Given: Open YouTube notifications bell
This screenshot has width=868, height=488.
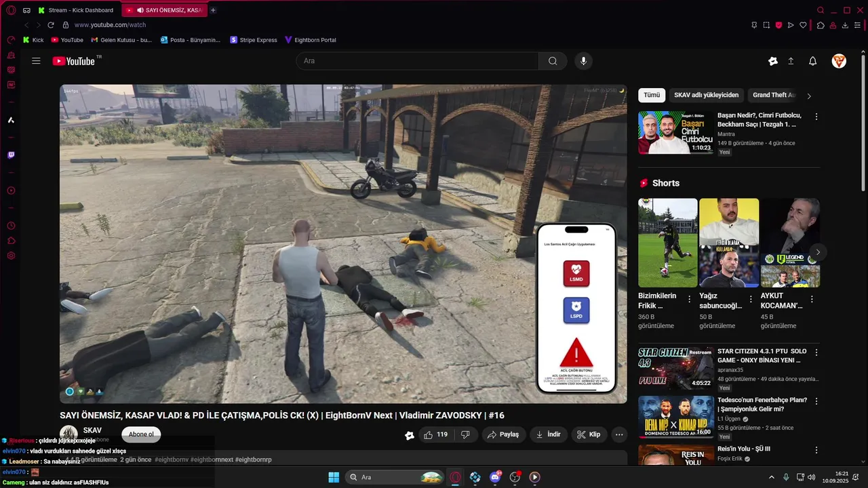Looking at the screenshot, I should 812,61.
